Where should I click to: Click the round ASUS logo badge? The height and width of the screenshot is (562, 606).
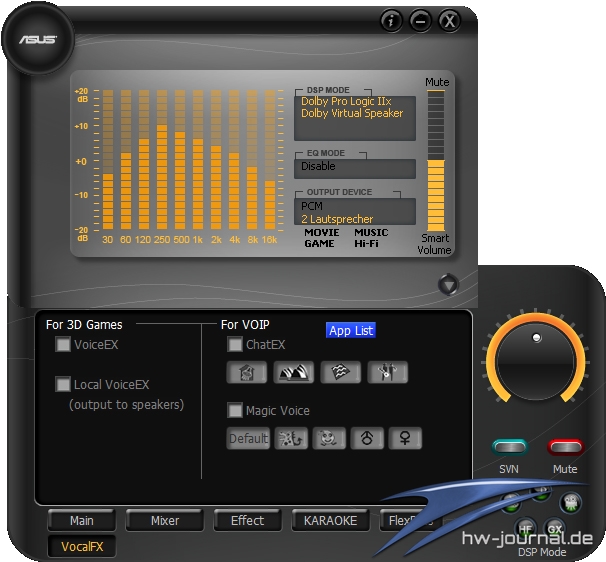38,39
